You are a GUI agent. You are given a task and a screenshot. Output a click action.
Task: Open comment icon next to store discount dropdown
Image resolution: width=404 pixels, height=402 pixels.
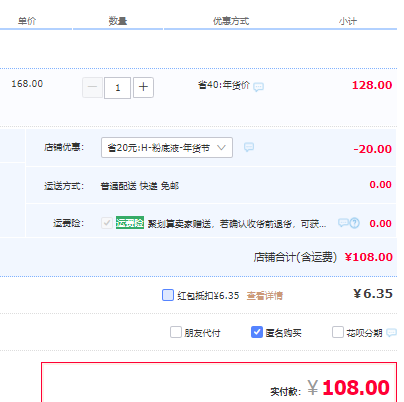[249, 147]
